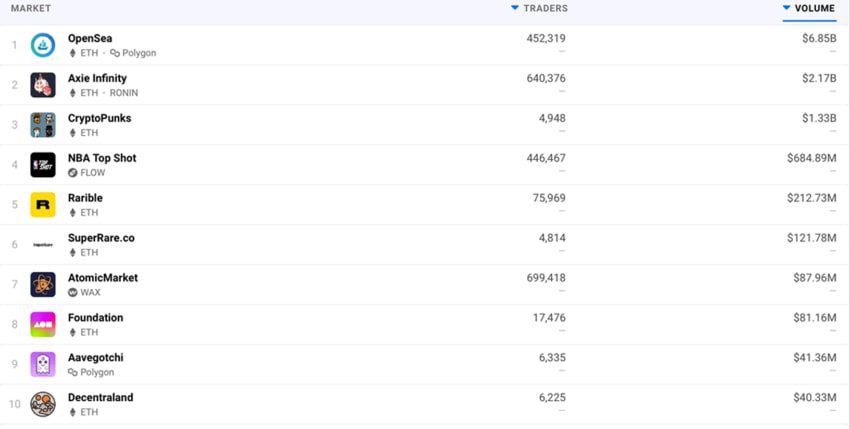Select the $1.33B volume value
Viewport: 850px width, 429px height.
[819, 118]
